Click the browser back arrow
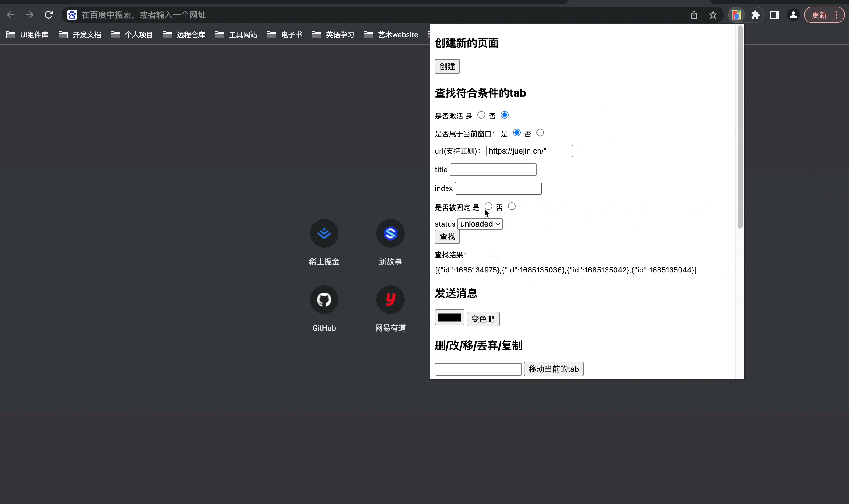Image resolution: width=849 pixels, height=504 pixels. tap(11, 14)
